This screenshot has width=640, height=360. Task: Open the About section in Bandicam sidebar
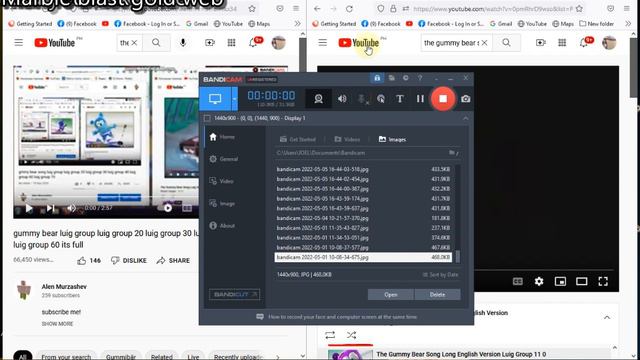click(x=222, y=225)
